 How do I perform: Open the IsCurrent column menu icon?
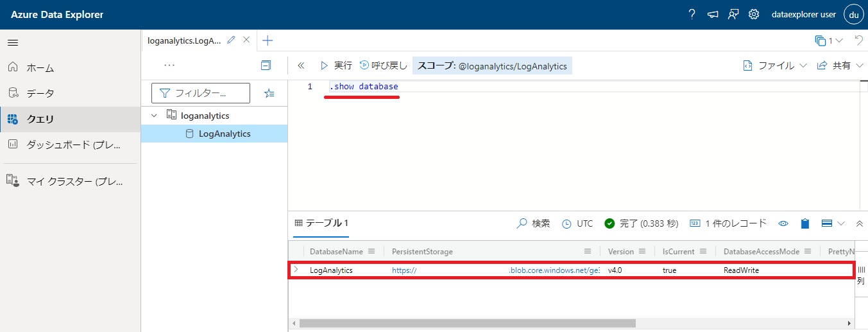703,251
